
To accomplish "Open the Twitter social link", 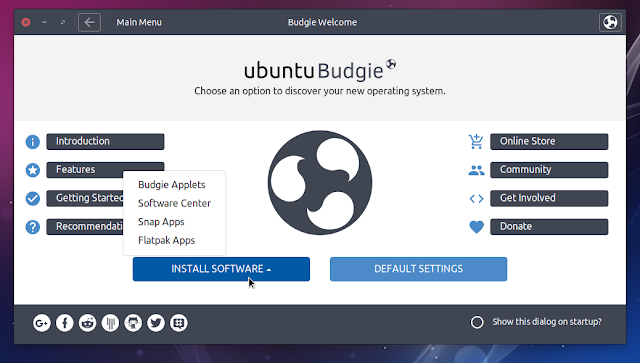I will pos(156,323).
